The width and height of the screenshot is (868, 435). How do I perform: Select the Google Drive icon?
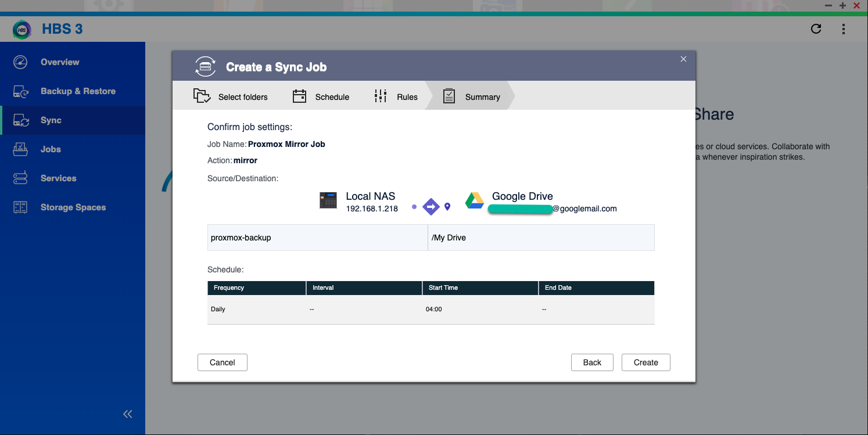475,200
